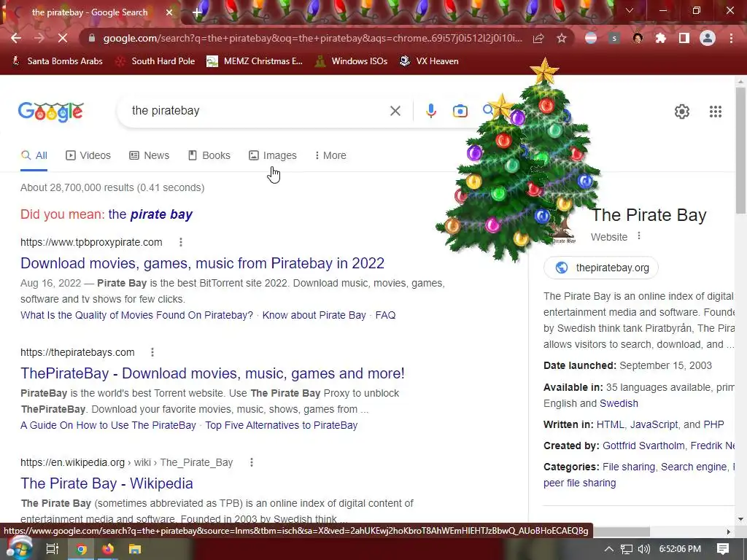747x560 pixels.
Task: Toggle the Chrome side panel
Action: pos(684,38)
